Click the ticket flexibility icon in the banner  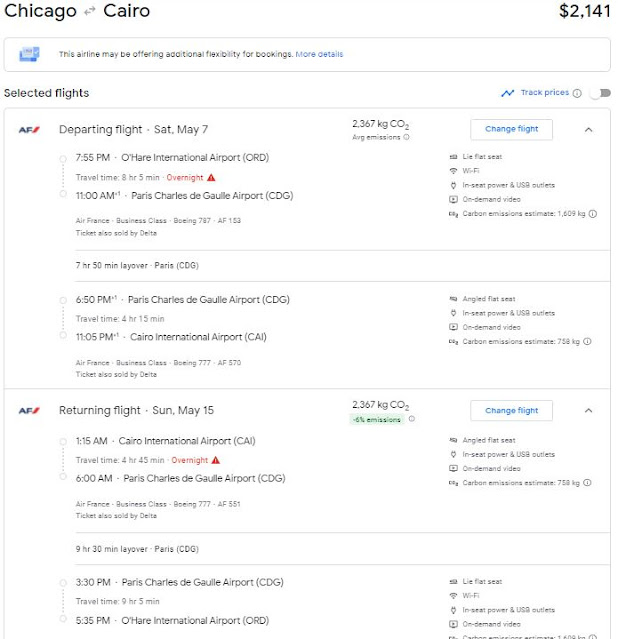[x=29, y=54]
